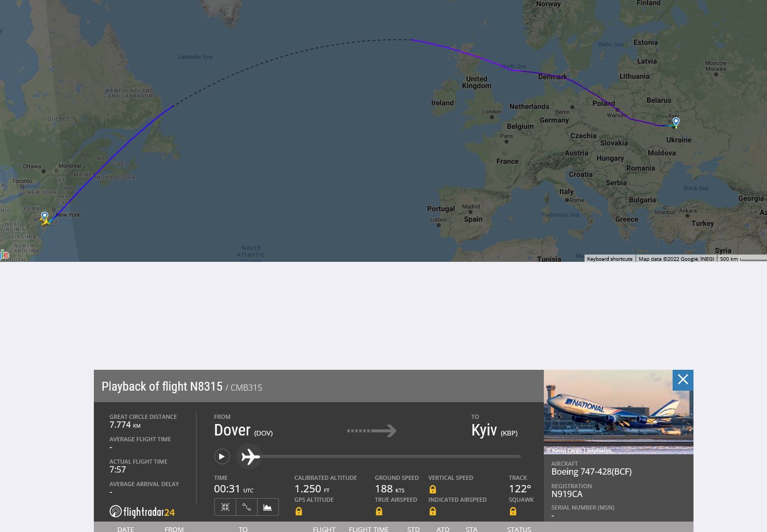Click the True Airspeed lock icon
Viewport: 767px width, 532px height.
point(379,511)
